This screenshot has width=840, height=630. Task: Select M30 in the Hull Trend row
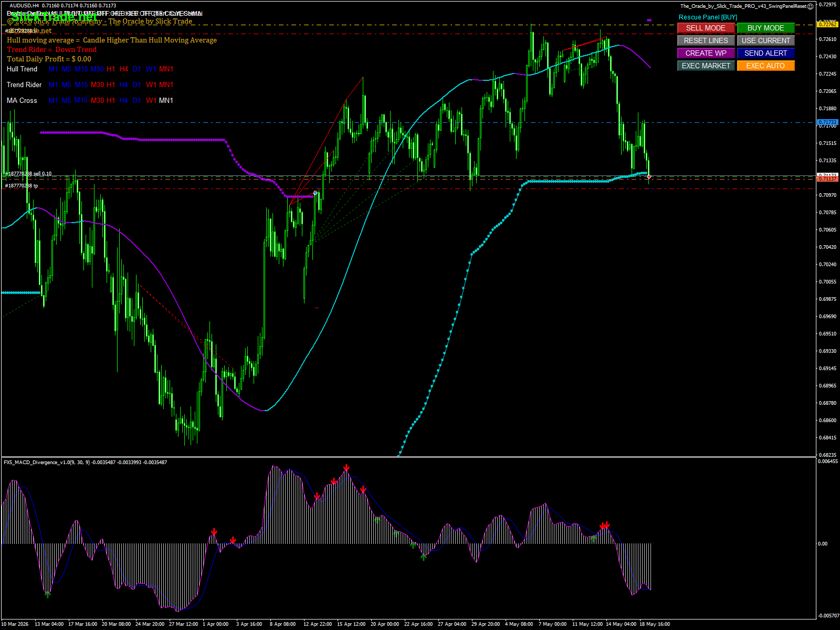tap(97, 69)
